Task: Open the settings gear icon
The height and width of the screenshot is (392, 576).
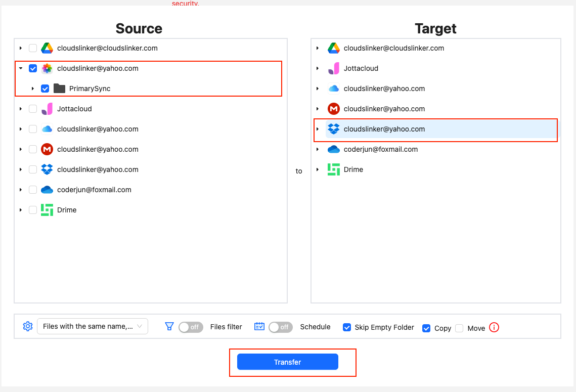Action: (28, 326)
